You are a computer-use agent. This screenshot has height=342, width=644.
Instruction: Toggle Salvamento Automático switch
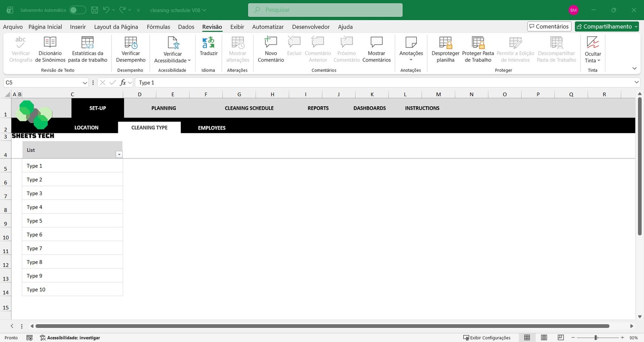[x=77, y=10]
